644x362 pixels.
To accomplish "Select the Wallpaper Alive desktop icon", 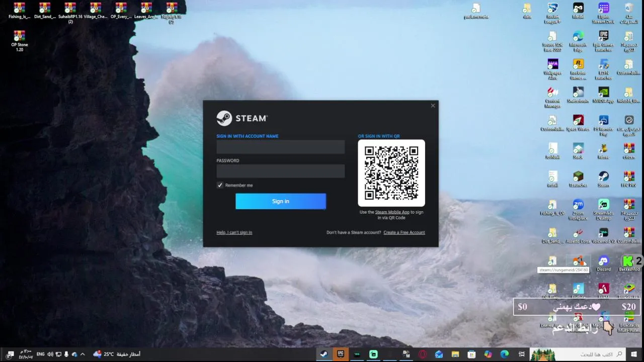I will (x=552, y=70).
